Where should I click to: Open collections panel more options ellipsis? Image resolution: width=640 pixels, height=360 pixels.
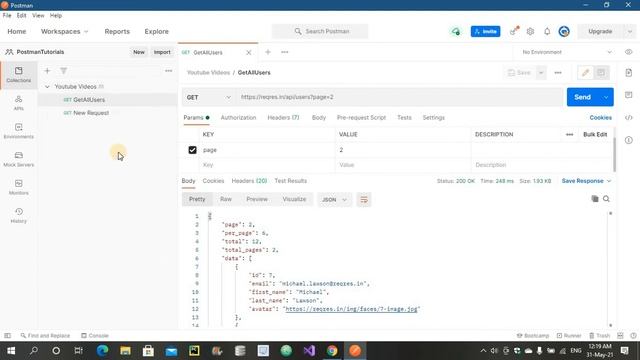click(169, 71)
